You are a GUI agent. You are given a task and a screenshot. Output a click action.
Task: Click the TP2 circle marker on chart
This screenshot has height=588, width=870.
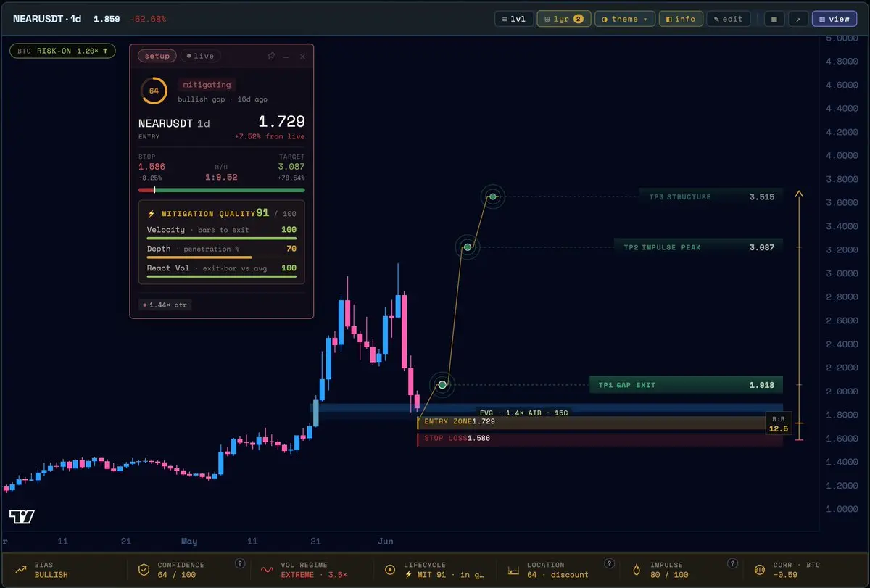coord(468,247)
